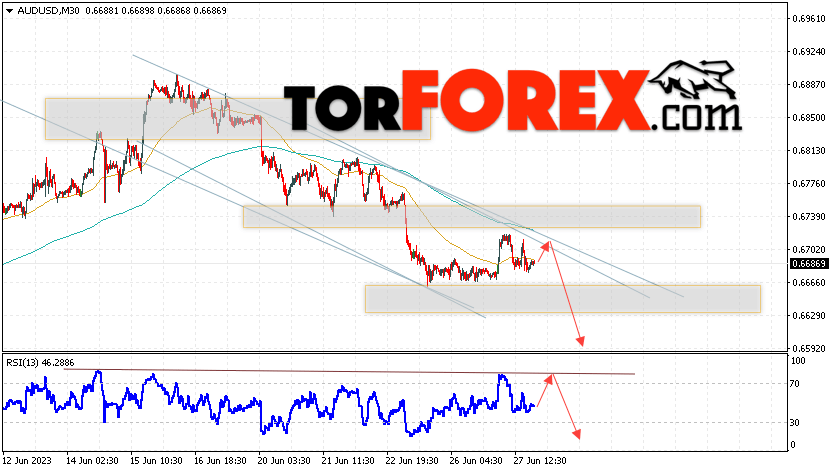833x472 pixels.
Task: Select the RSI(13) 46.2886 indicator label
Action: click(x=40, y=363)
